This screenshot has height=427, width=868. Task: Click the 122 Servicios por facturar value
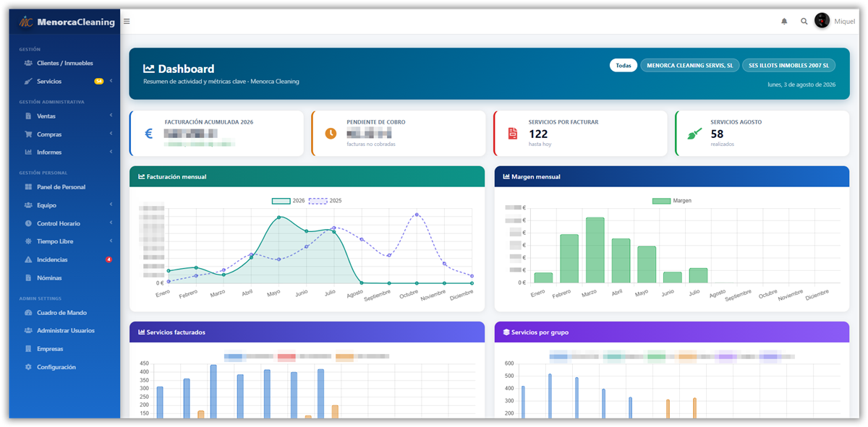click(538, 134)
